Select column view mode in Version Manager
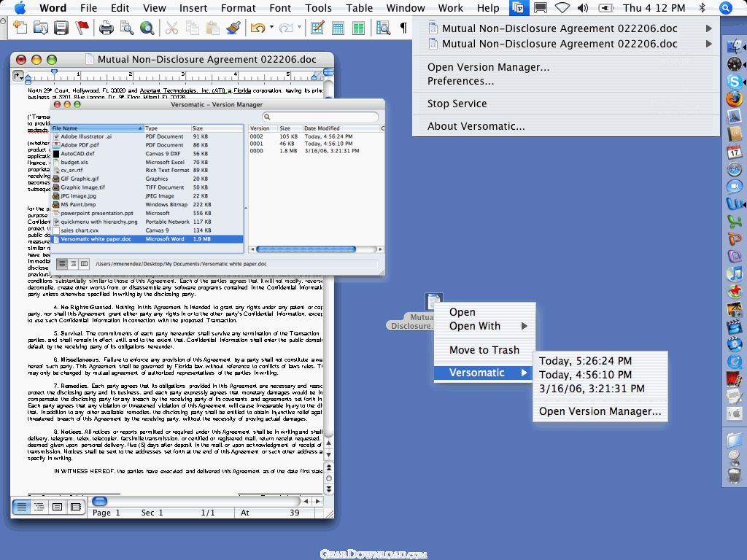The height and width of the screenshot is (560, 747). point(84,264)
